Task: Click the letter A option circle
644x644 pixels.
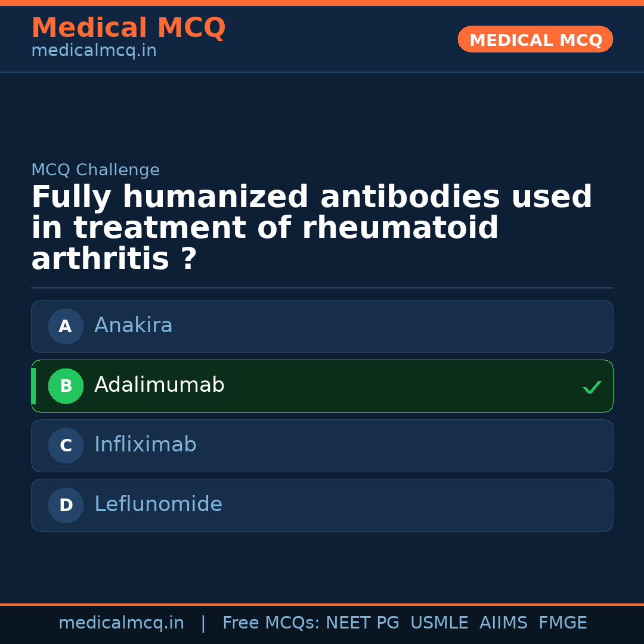Action: [66, 326]
